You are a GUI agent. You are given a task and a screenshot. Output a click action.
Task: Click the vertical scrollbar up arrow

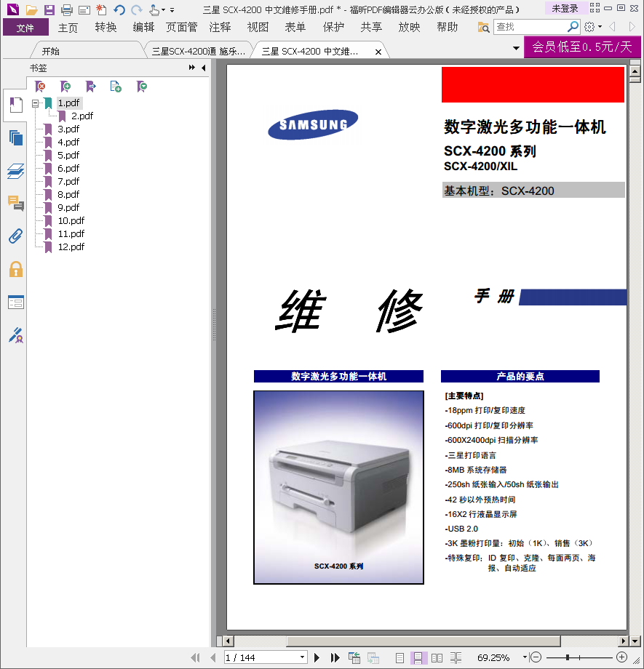pos(635,71)
